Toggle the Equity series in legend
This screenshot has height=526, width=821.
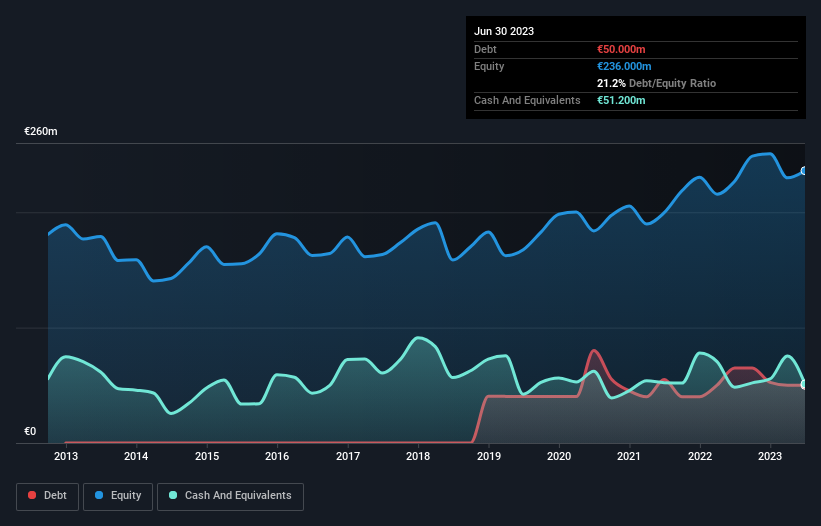(x=118, y=496)
